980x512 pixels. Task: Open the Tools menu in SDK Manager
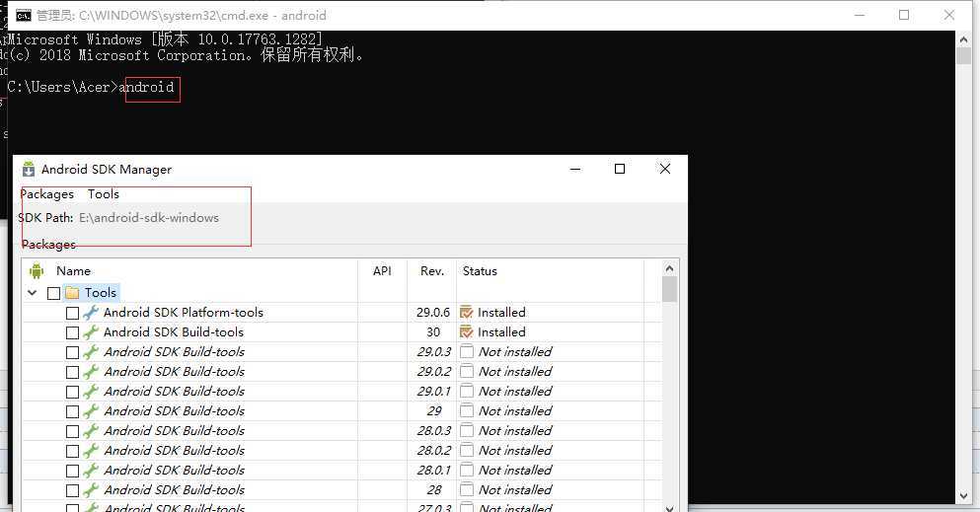(103, 194)
